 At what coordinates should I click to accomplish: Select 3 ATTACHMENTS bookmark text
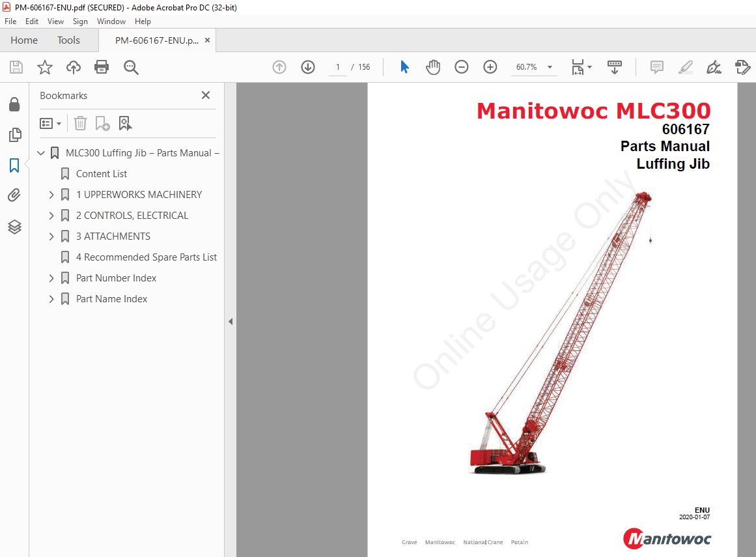(x=113, y=236)
